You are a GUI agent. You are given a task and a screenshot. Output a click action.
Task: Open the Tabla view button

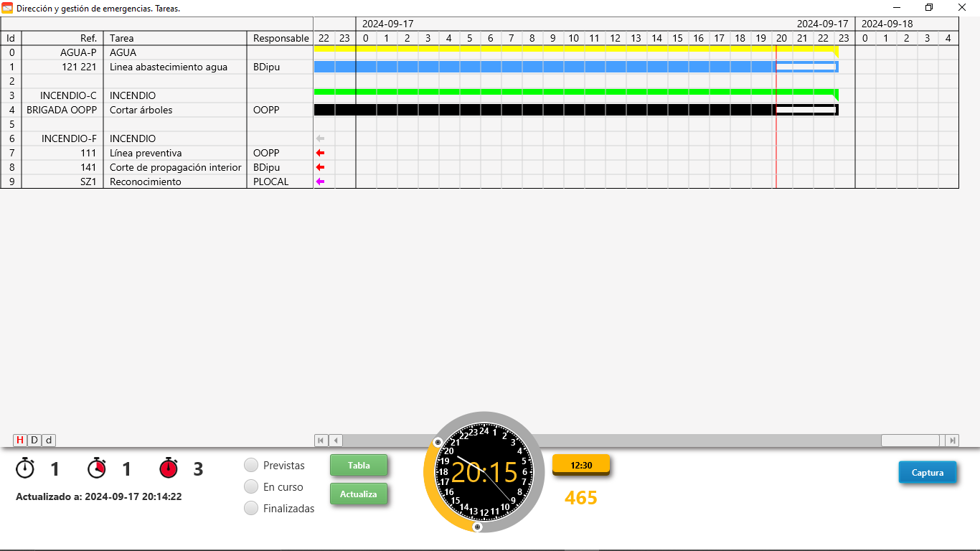pyautogui.click(x=359, y=465)
